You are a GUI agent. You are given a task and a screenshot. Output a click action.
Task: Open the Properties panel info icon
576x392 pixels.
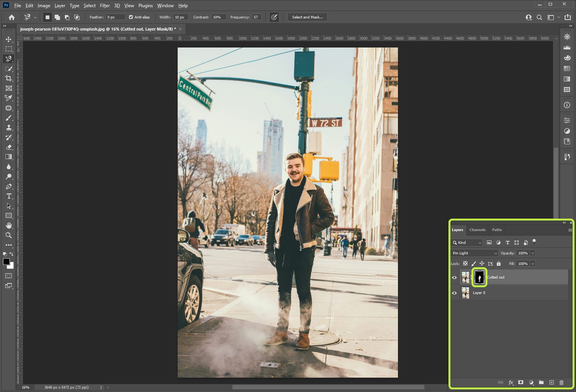pos(567,105)
